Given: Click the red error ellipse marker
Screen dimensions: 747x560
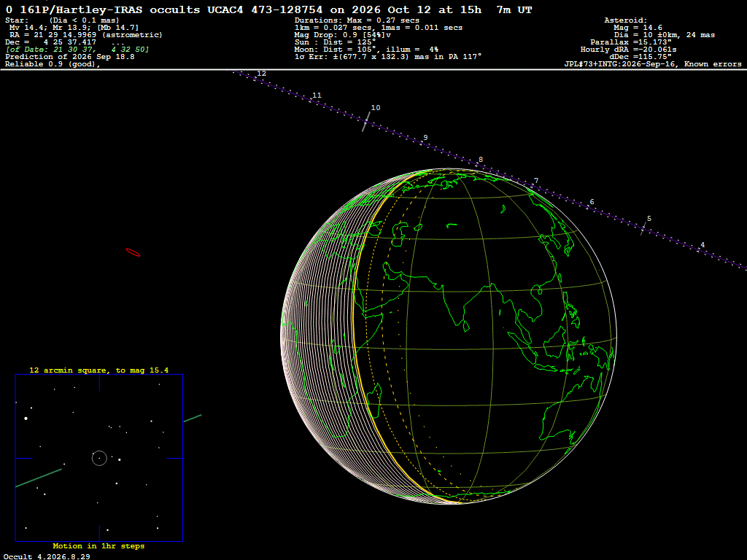Looking at the screenshot, I should click(x=133, y=252).
